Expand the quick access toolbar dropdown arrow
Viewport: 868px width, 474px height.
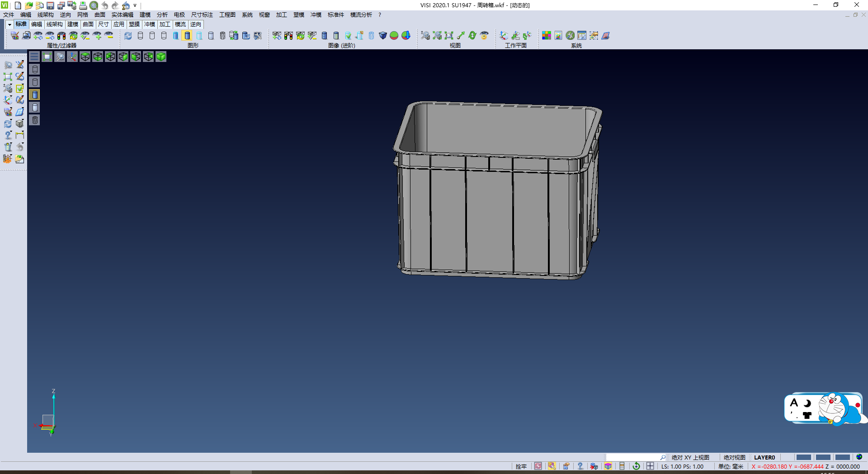click(x=135, y=6)
